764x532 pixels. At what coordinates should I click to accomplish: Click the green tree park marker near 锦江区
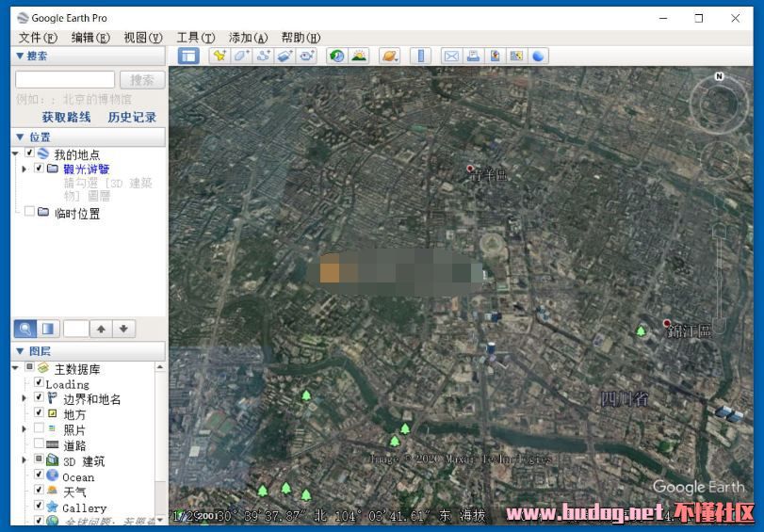coord(641,331)
